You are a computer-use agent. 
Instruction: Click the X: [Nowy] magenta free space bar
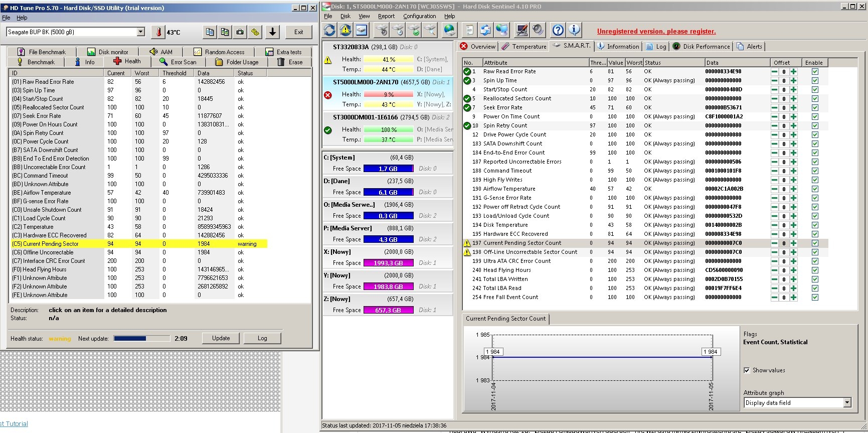(x=389, y=263)
